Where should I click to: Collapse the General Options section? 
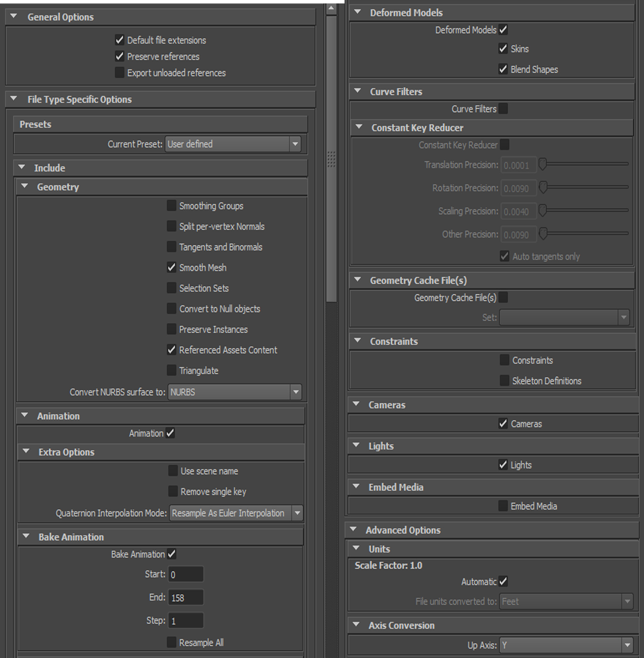pyautogui.click(x=13, y=16)
